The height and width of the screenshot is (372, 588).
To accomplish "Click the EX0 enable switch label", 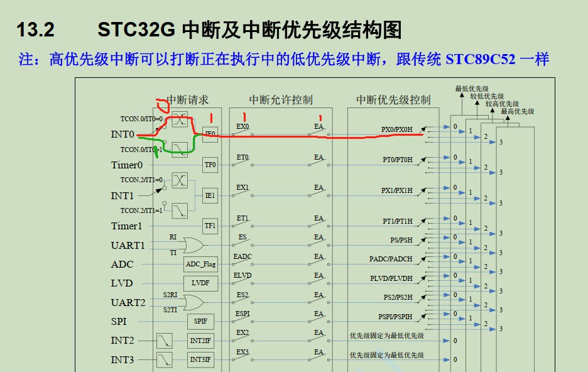I will [242, 127].
